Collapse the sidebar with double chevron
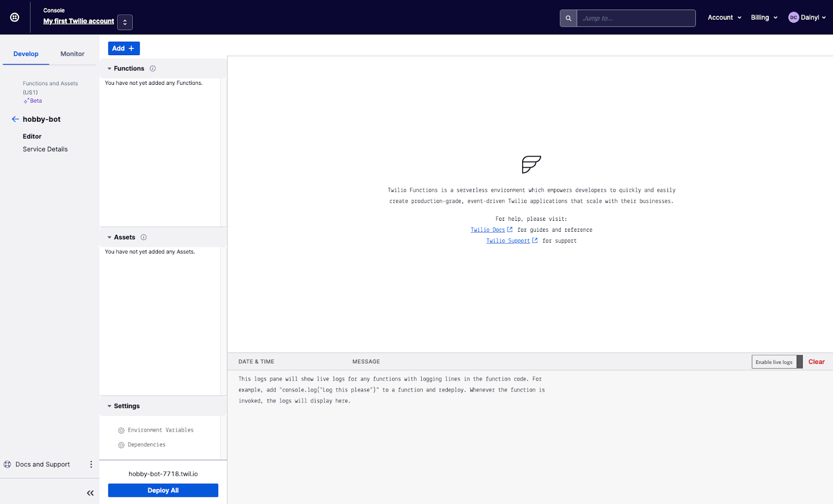Screen dimensions: 833x504 pos(90,493)
